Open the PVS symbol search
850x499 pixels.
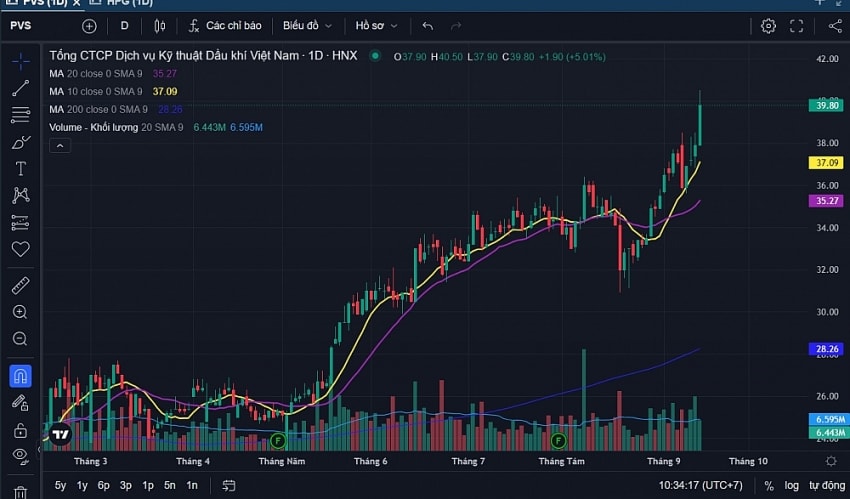click(21, 25)
